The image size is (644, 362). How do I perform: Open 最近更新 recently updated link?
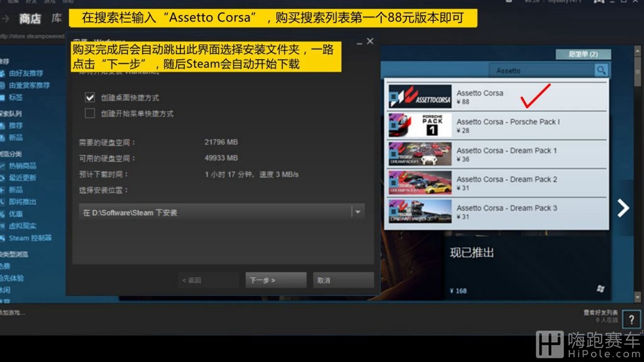click(23, 178)
